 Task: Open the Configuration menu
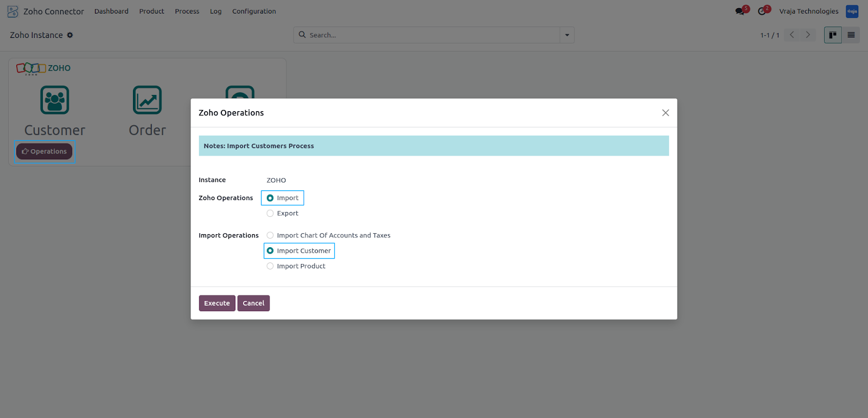254,11
